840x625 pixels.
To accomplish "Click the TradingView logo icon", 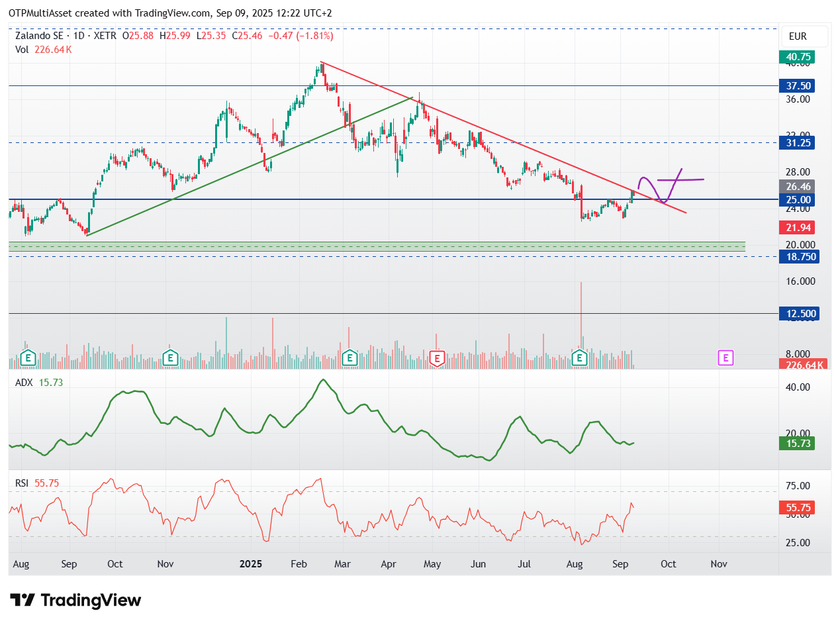I will tap(23, 601).
